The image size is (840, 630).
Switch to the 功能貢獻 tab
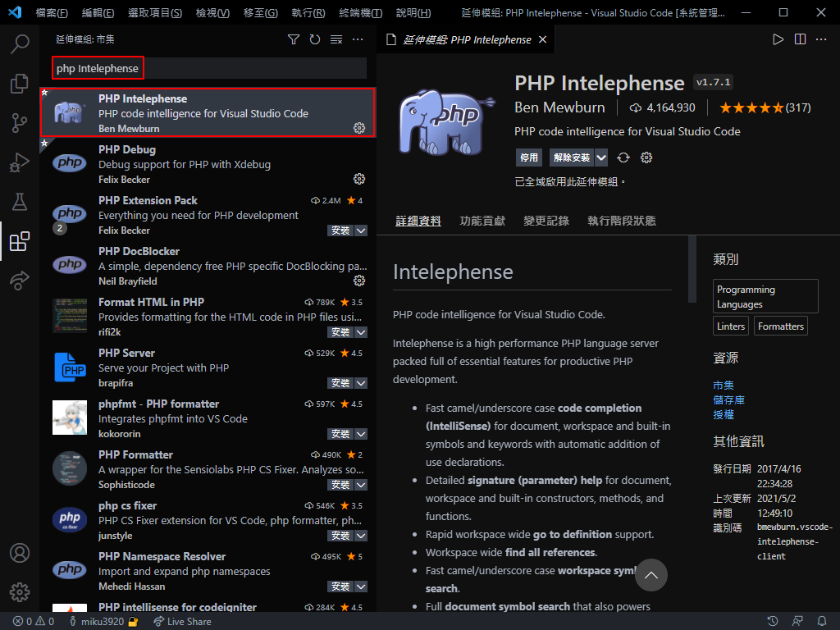pyautogui.click(x=482, y=221)
